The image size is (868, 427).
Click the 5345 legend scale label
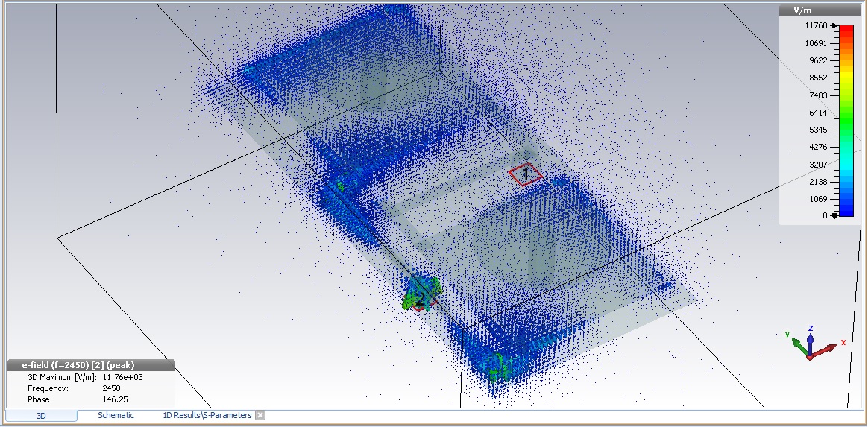818,130
